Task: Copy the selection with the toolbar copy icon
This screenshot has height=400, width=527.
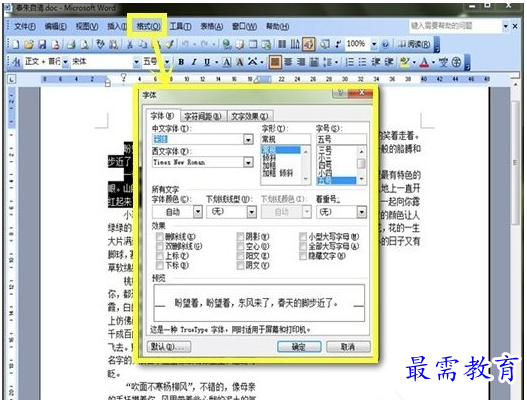Action: point(144,44)
